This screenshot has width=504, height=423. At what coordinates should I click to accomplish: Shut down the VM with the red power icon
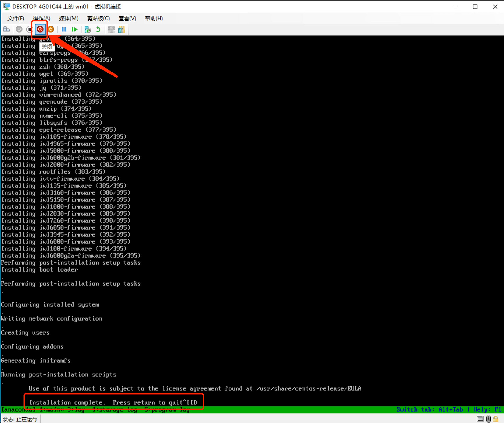[40, 29]
